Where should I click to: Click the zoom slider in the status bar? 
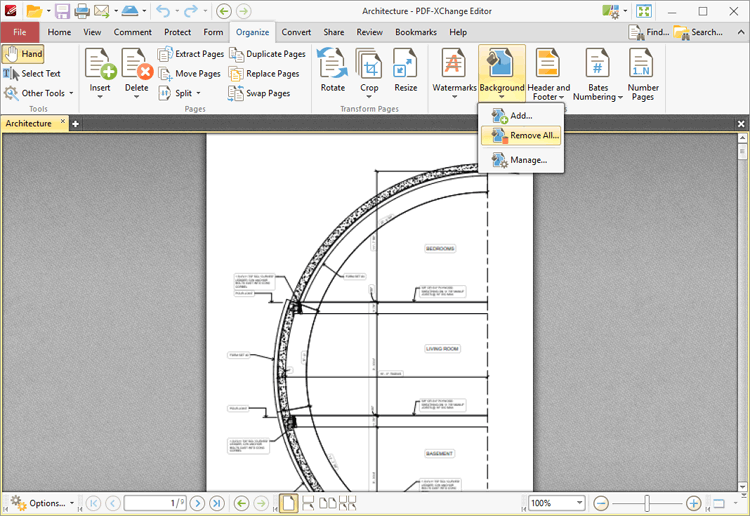pyautogui.click(x=647, y=503)
